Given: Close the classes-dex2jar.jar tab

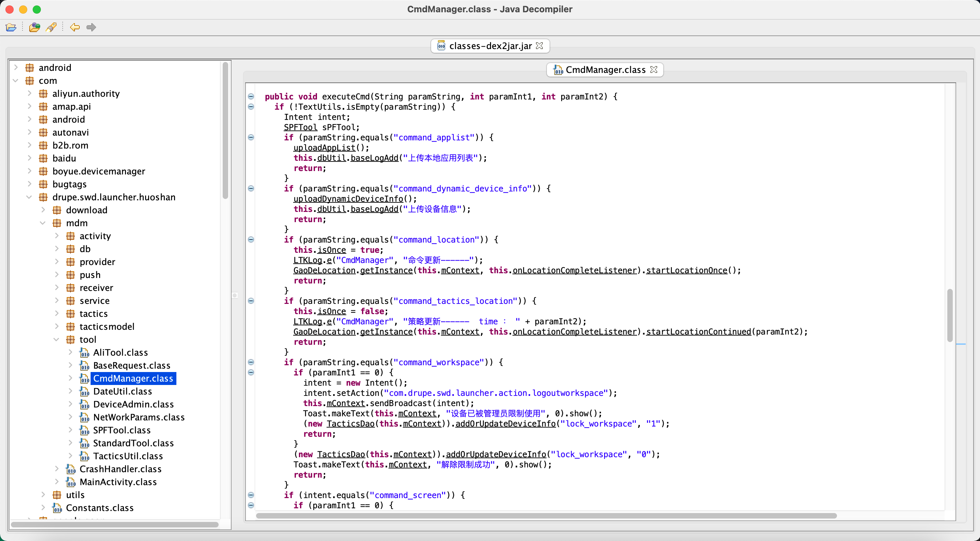Looking at the screenshot, I should pyautogui.click(x=539, y=46).
